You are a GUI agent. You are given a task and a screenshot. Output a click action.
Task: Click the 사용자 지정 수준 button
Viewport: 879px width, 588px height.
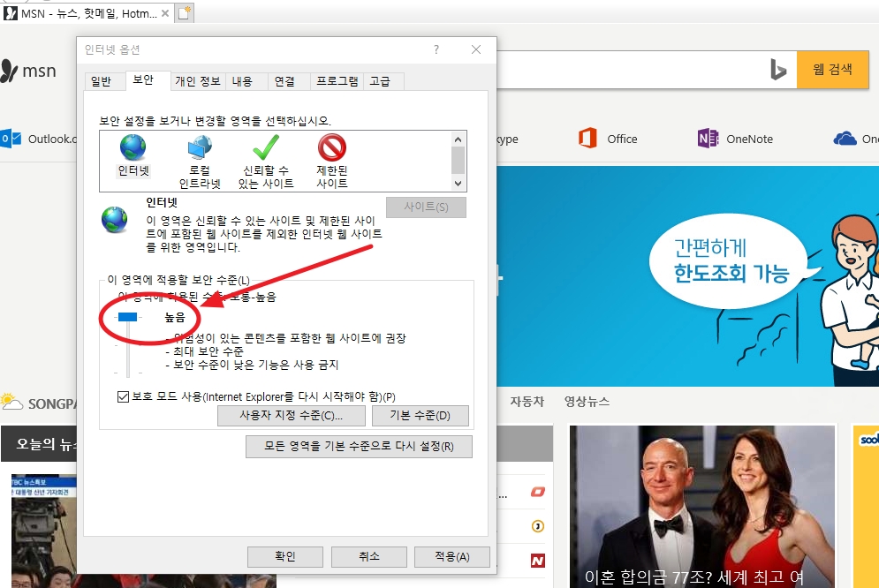tap(291, 416)
